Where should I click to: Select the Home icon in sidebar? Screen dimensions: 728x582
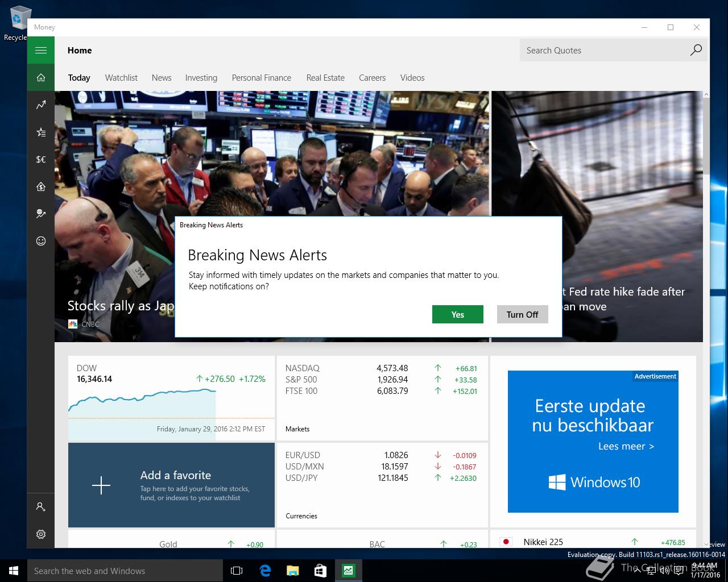tap(41, 77)
